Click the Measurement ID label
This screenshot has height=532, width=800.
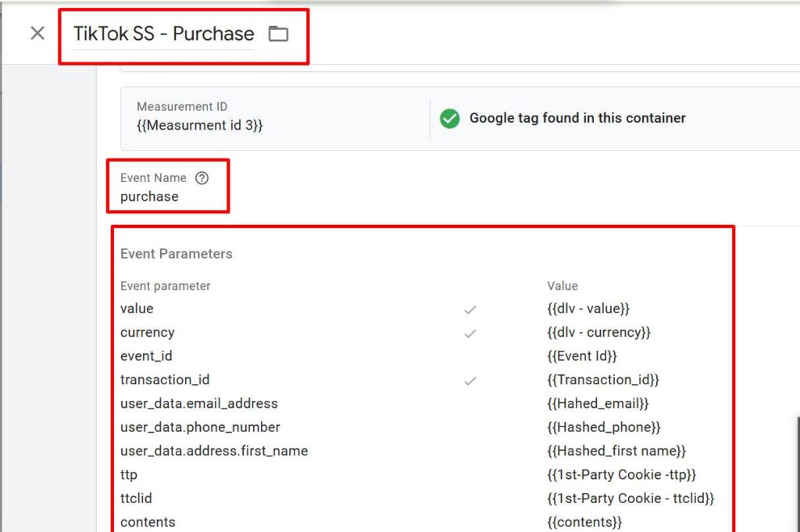tap(182, 106)
